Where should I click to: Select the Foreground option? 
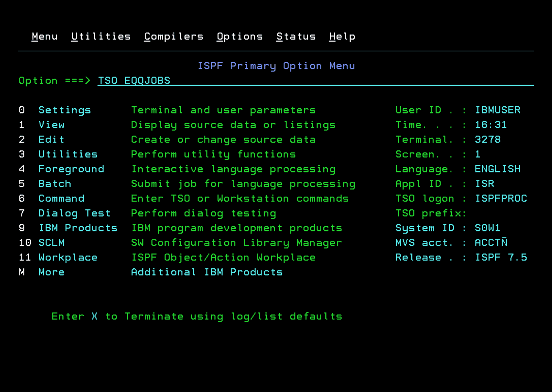(71, 169)
